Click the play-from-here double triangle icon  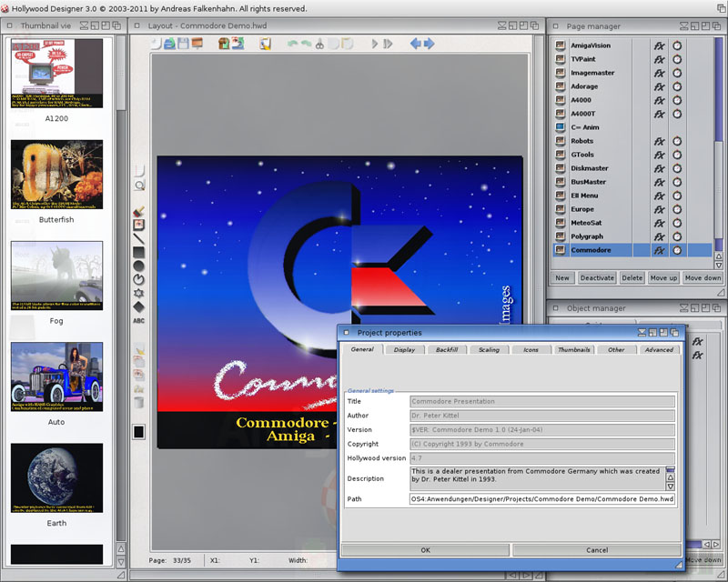pos(388,44)
